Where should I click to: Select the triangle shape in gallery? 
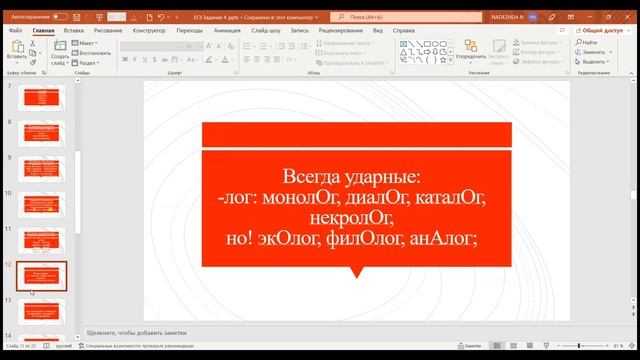403,52
